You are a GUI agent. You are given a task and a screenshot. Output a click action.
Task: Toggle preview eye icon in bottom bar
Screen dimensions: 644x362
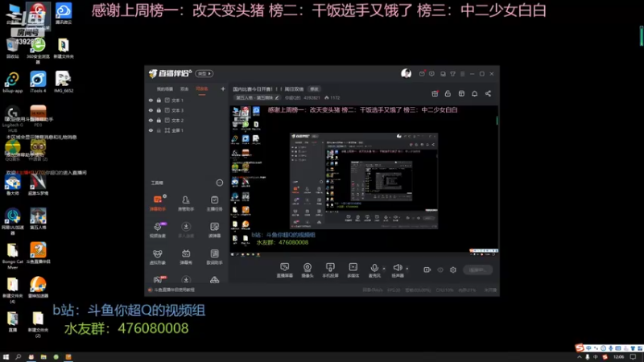click(x=440, y=269)
